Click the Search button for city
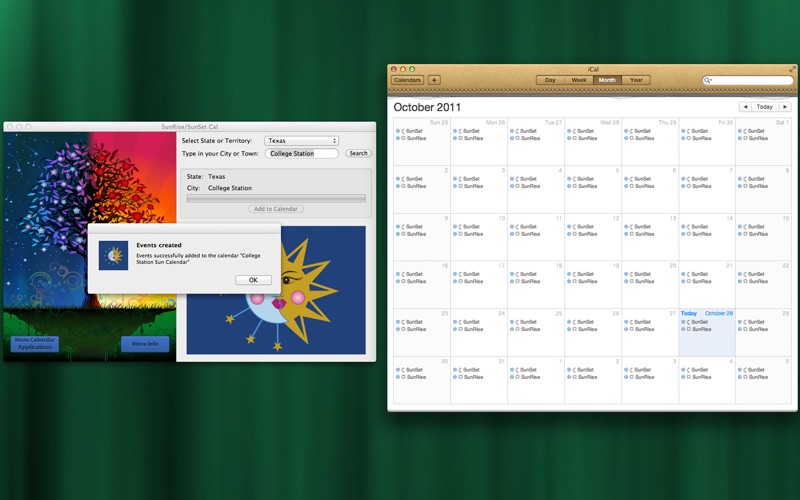Viewport: 800px width, 500px height. coord(358,154)
